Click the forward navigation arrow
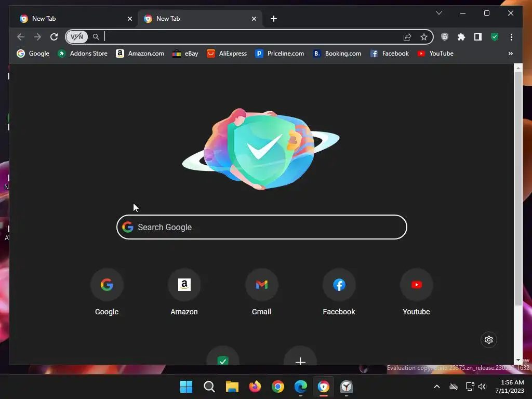532x399 pixels. tap(37, 37)
